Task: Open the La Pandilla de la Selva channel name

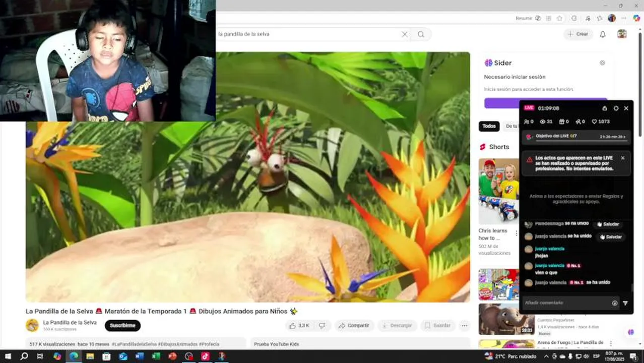Action: [70, 323]
